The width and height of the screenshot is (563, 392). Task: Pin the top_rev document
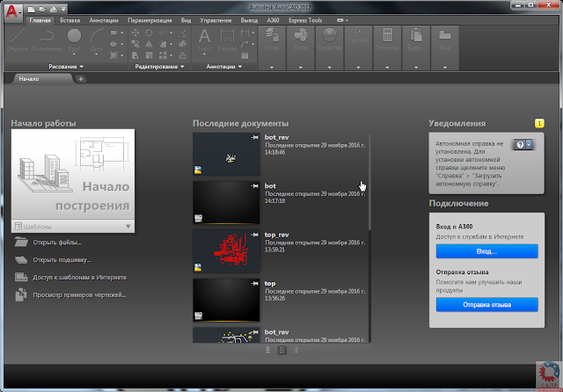[x=254, y=235]
